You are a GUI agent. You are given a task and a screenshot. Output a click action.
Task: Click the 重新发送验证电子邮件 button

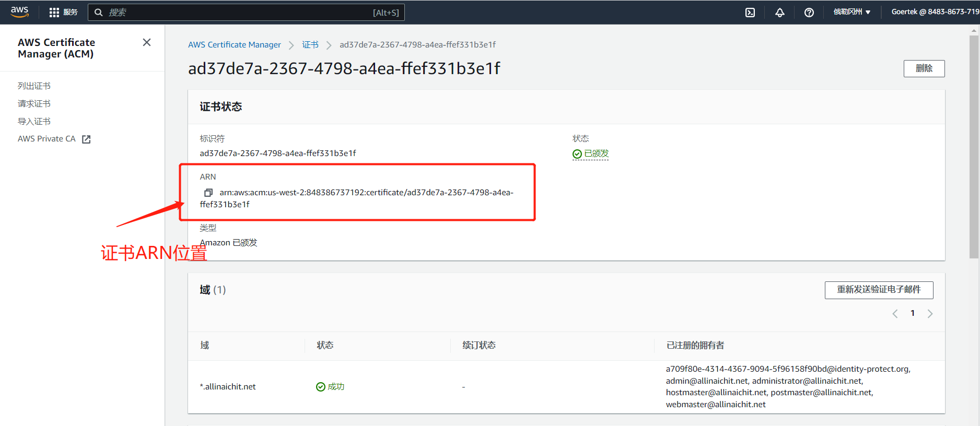(879, 290)
